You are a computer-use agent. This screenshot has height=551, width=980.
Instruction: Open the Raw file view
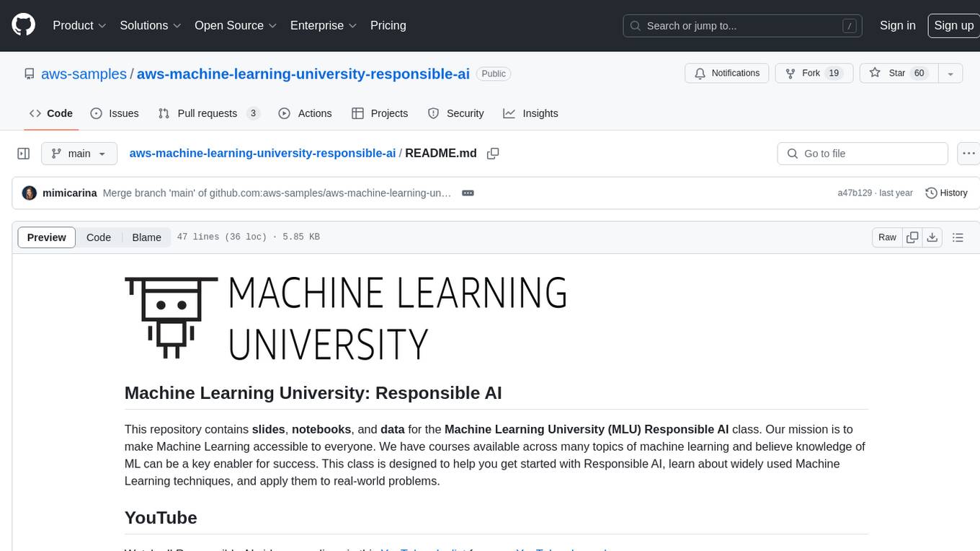point(887,237)
